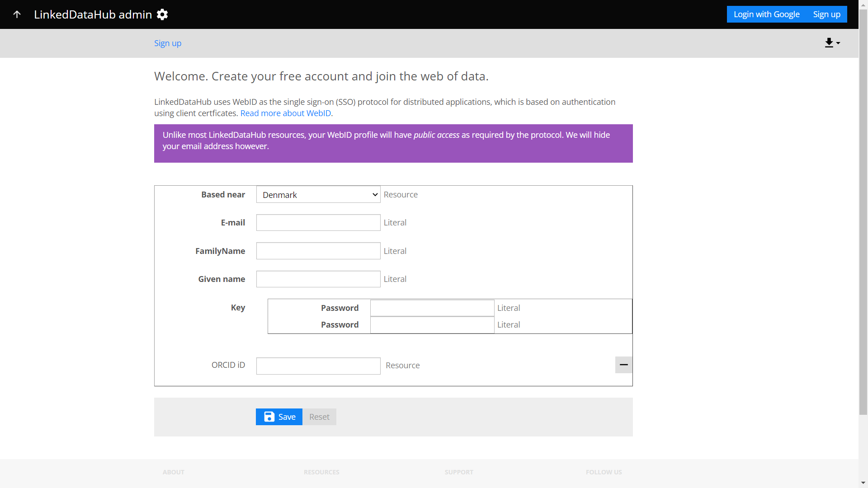This screenshot has height=488, width=868.
Task: Focus the E-mail input field
Action: coord(318,222)
